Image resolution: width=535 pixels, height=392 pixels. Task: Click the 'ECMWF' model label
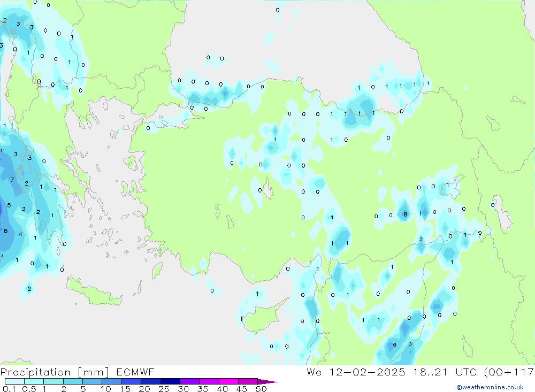(x=135, y=372)
